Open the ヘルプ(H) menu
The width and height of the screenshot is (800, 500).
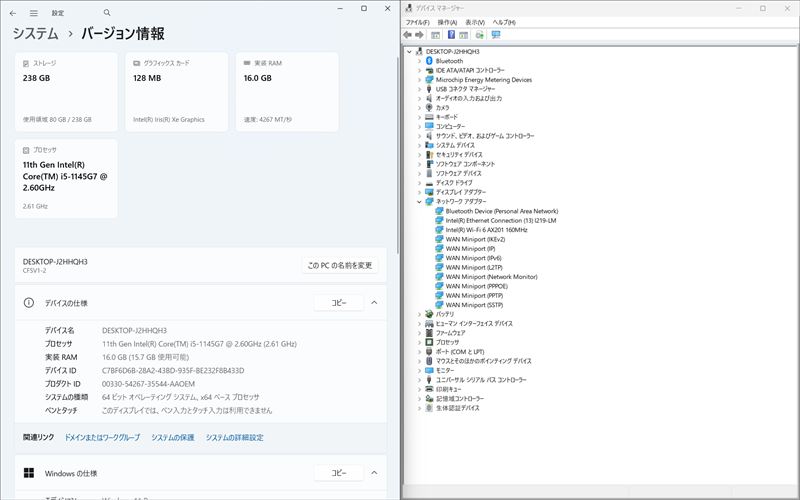point(505,22)
